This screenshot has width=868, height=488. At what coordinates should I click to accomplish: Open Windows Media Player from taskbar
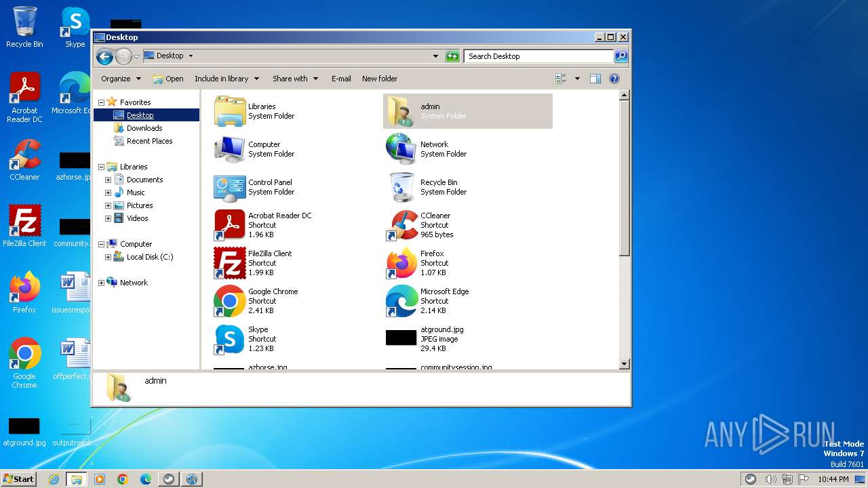pyautogui.click(x=99, y=479)
